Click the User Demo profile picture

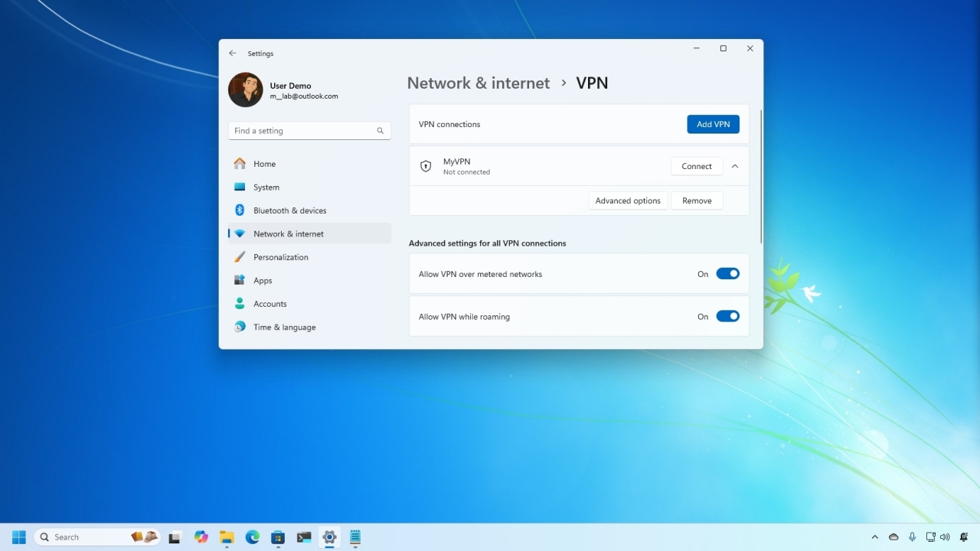[245, 90]
